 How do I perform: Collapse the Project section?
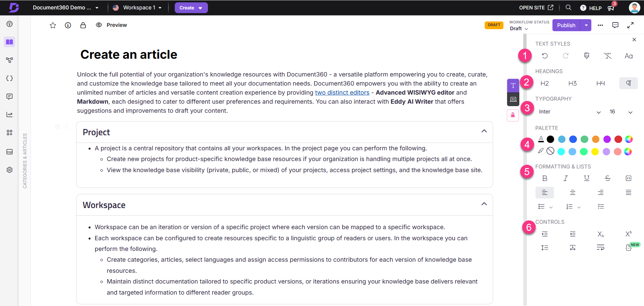point(484,131)
